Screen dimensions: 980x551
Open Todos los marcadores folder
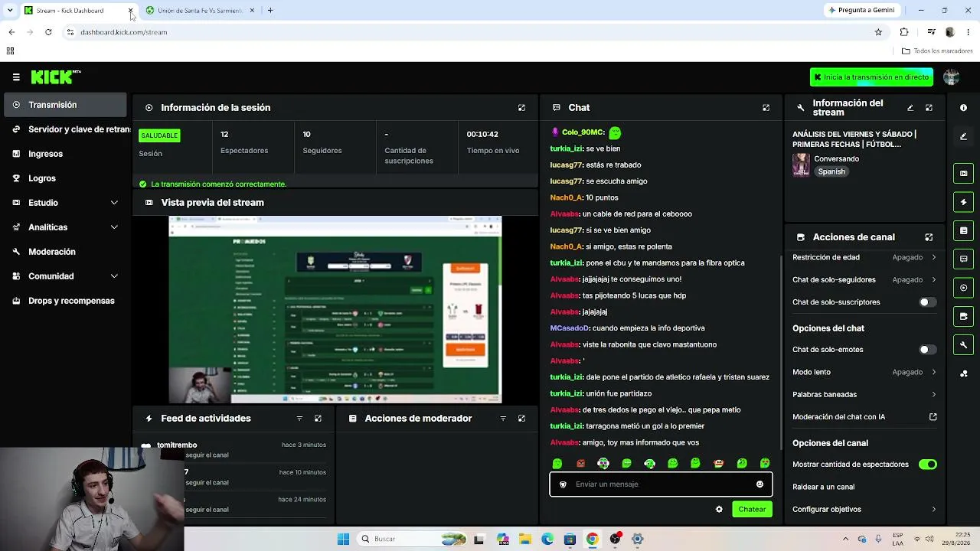936,51
